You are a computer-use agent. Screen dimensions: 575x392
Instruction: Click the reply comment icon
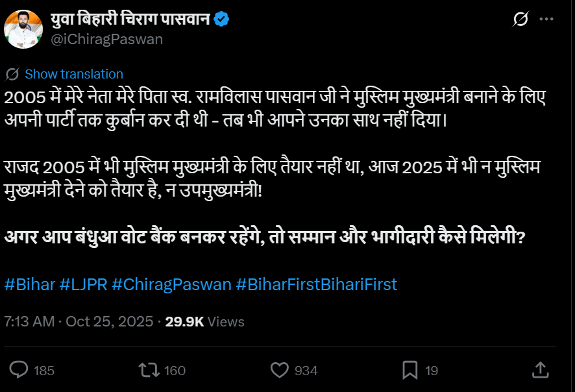tap(19, 370)
